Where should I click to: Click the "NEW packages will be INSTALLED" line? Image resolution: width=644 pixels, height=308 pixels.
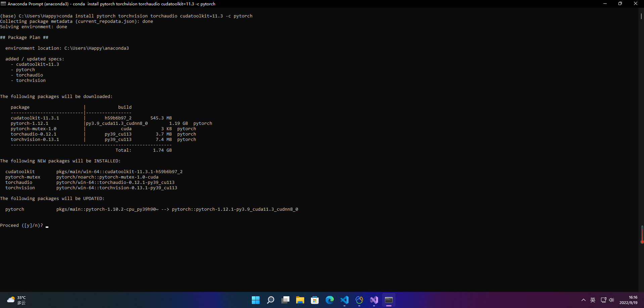[60, 161]
